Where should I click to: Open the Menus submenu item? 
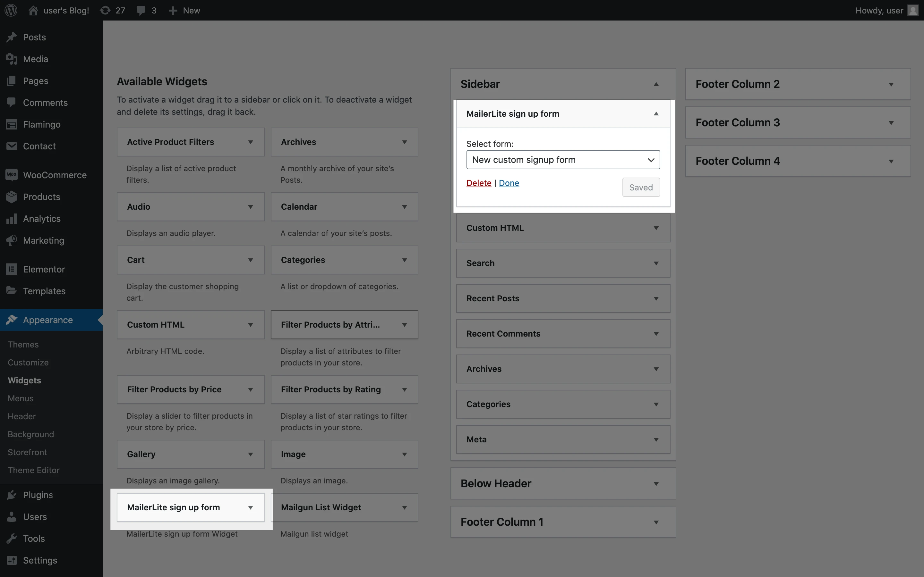21,398
